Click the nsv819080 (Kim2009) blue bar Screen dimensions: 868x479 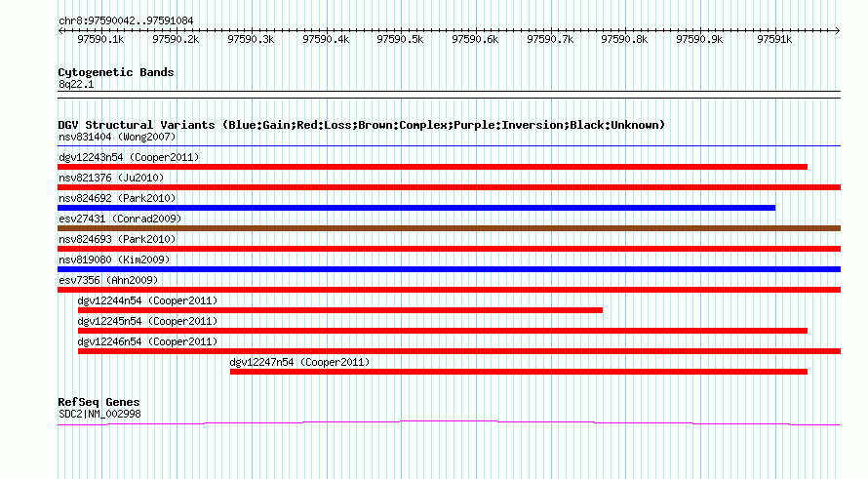pyautogui.click(x=449, y=269)
